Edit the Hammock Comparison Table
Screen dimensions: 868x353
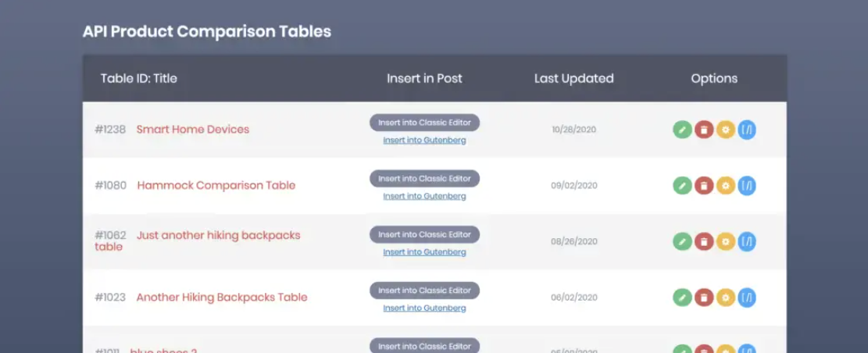[x=682, y=186]
